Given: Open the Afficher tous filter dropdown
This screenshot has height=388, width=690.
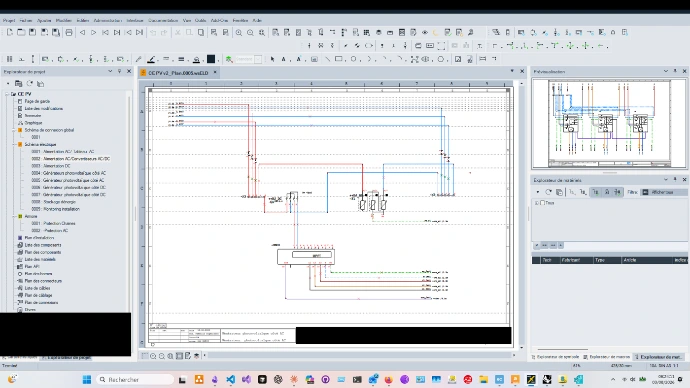Looking at the screenshot, I should click(x=664, y=192).
